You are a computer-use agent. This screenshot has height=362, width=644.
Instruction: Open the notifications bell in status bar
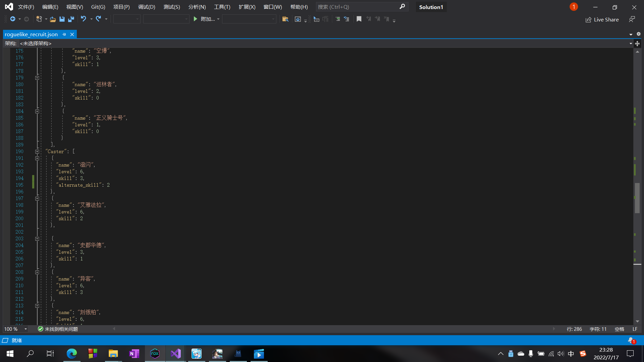click(x=631, y=341)
